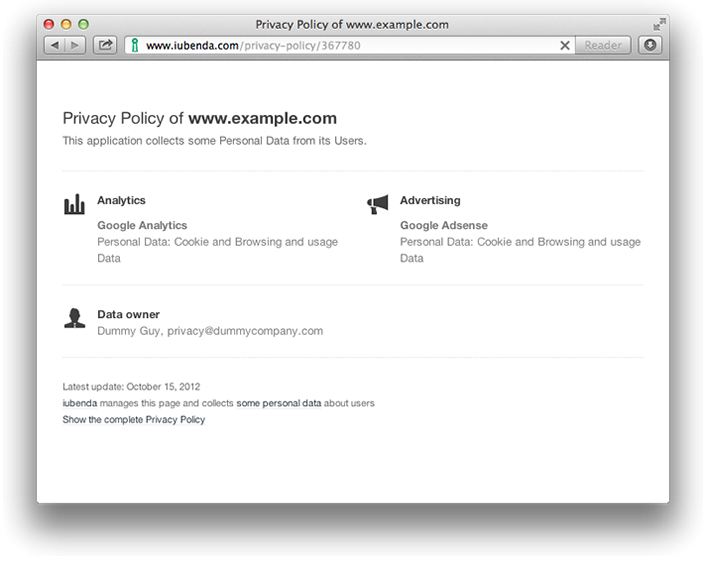
Task: Click the Analytics bar chart icon
Action: point(74,204)
